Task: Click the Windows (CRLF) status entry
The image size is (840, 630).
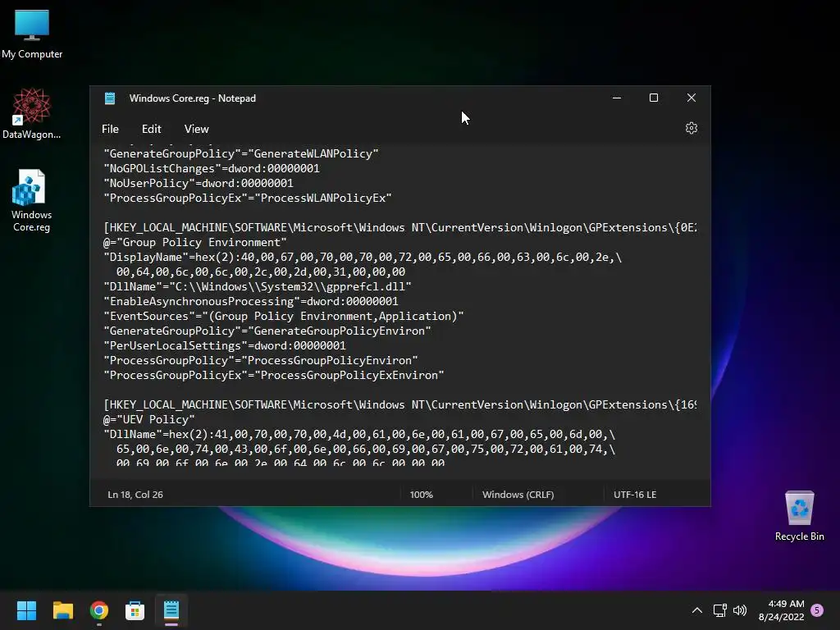Action: point(518,495)
